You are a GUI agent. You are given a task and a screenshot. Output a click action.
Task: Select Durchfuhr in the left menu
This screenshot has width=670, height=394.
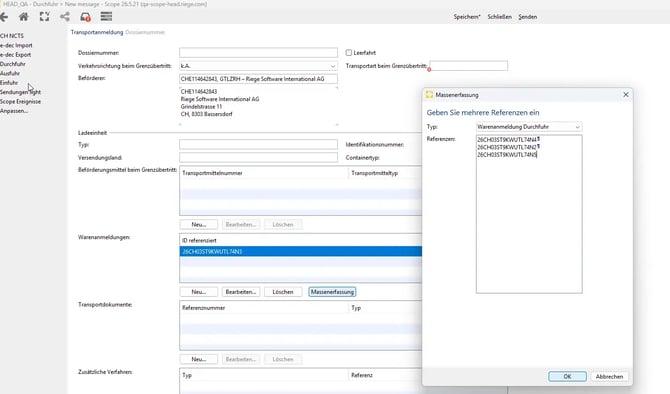click(13, 64)
